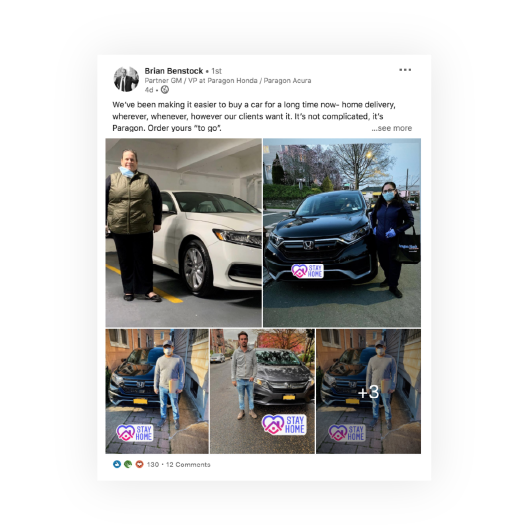This screenshot has width=531, height=531.
Task: Open the +3 more photos thumbnail
Action: click(368, 391)
